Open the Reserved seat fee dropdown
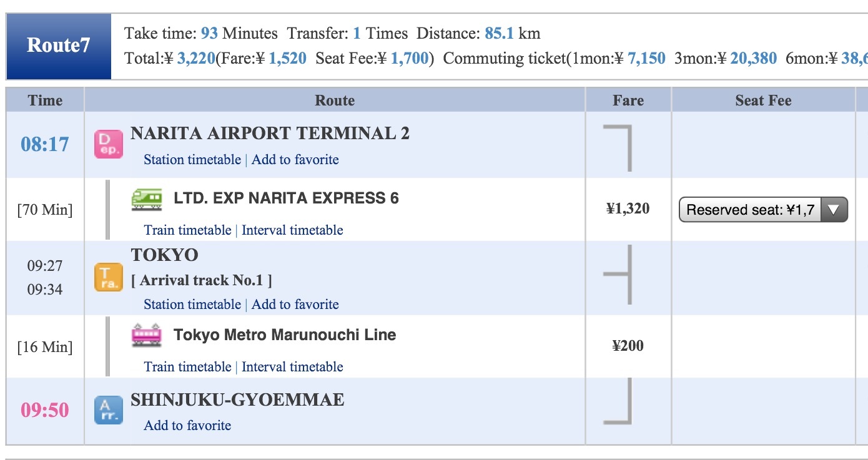 (762, 210)
